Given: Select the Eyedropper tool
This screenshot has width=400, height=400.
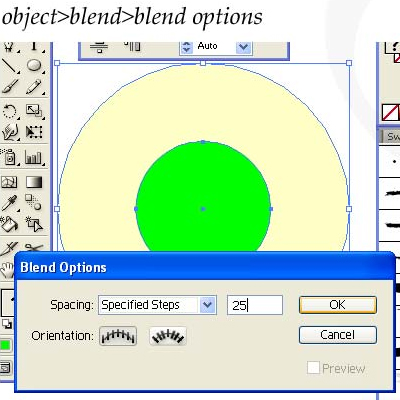Looking at the screenshot, I should 9,202.
